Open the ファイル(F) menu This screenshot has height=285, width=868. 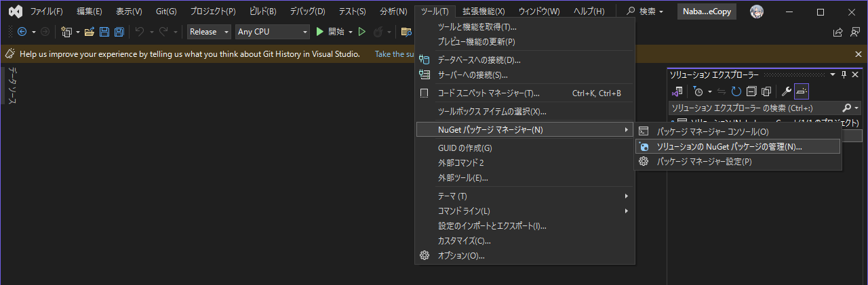46,12
